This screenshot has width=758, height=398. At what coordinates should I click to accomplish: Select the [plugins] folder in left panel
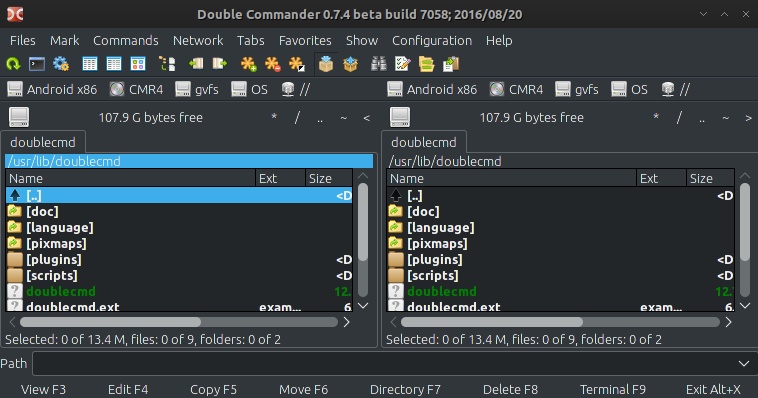[x=179, y=260]
